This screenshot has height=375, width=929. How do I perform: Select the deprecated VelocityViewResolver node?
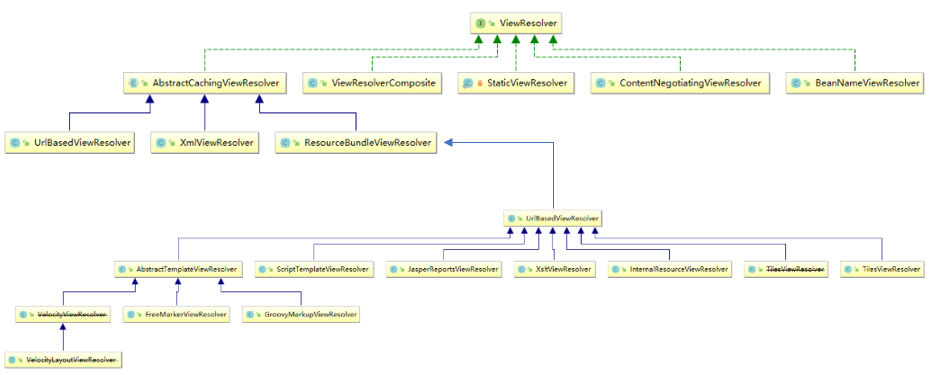click(x=63, y=314)
